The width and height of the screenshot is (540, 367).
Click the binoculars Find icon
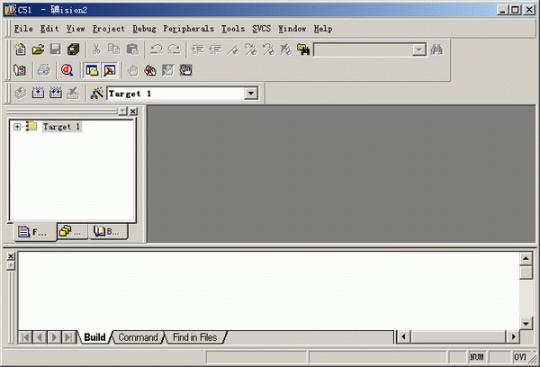pyautogui.click(x=436, y=50)
